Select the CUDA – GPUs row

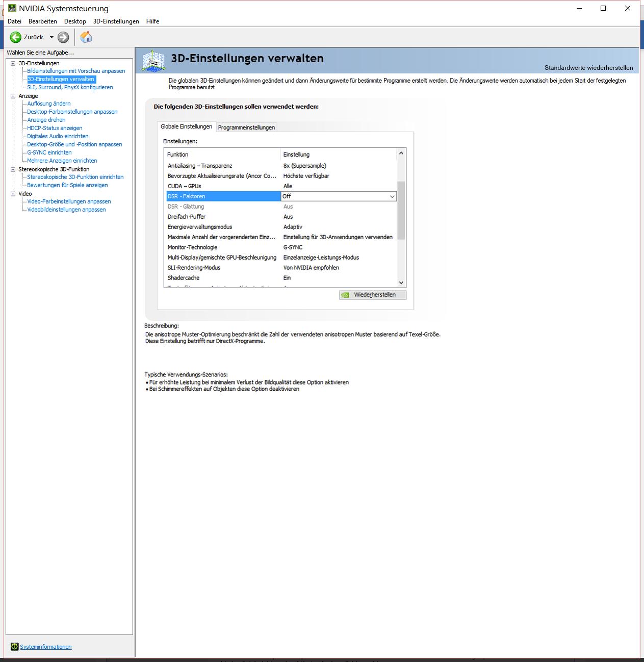coord(281,186)
